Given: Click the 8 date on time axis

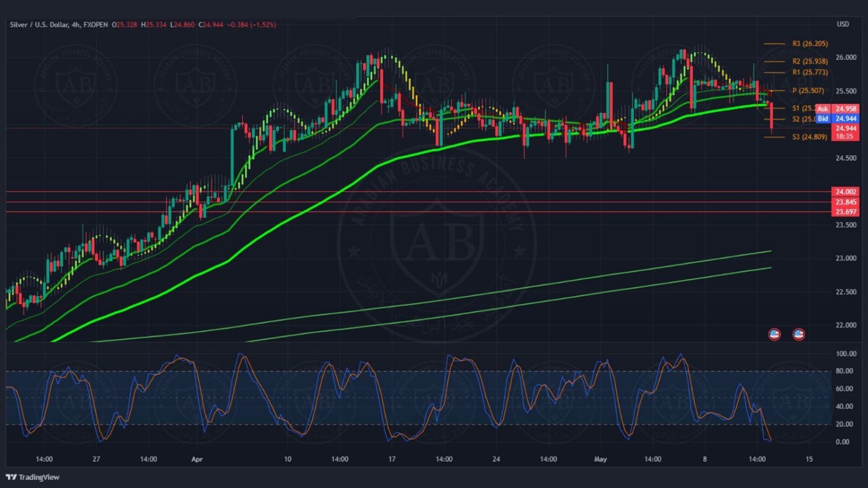Looking at the screenshot, I should pos(705,459).
